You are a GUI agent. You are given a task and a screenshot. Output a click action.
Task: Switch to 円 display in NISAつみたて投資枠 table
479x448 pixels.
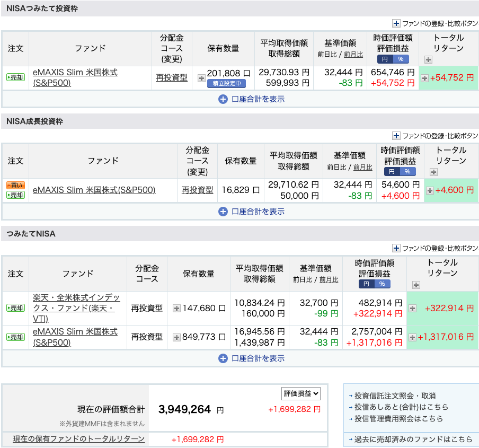385,59
